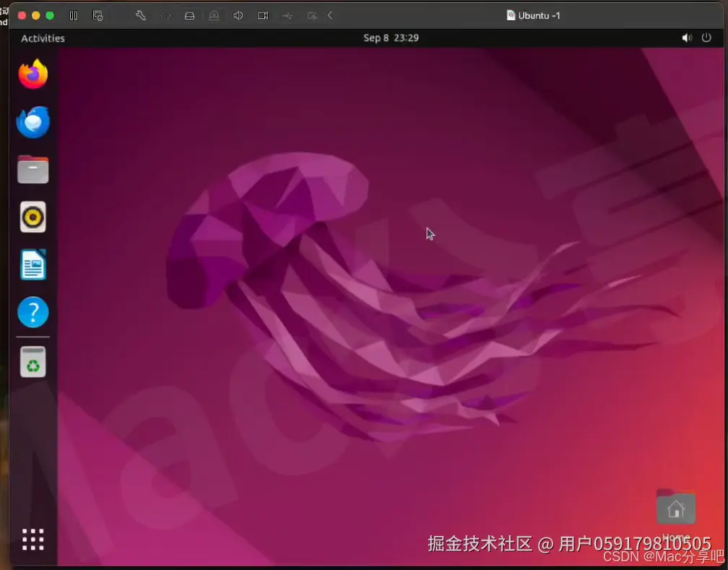Open the Ubuntu Help application
This screenshot has height=570, width=728.
32,312
